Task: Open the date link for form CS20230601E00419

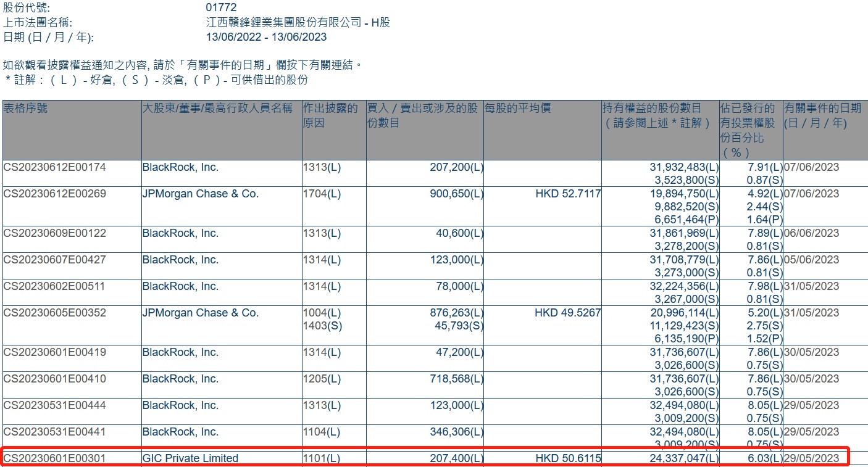Action: click(812, 352)
